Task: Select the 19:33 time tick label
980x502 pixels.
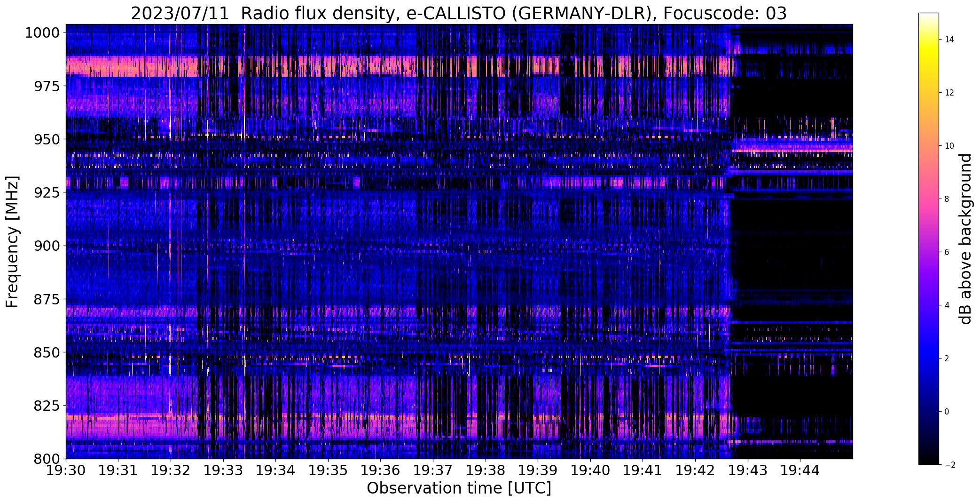Action: tap(223, 470)
